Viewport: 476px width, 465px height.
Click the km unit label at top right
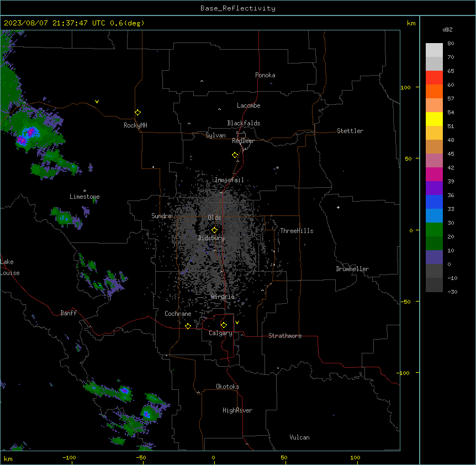click(x=411, y=23)
